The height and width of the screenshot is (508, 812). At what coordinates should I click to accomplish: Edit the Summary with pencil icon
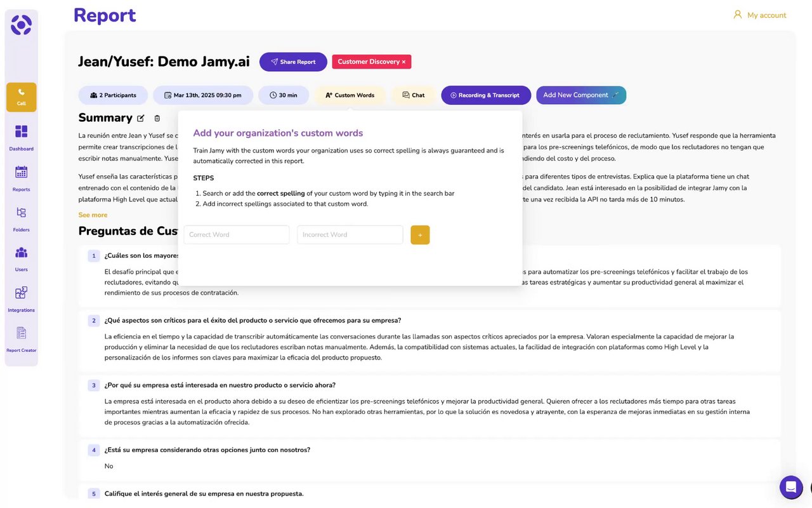(141, 118)
